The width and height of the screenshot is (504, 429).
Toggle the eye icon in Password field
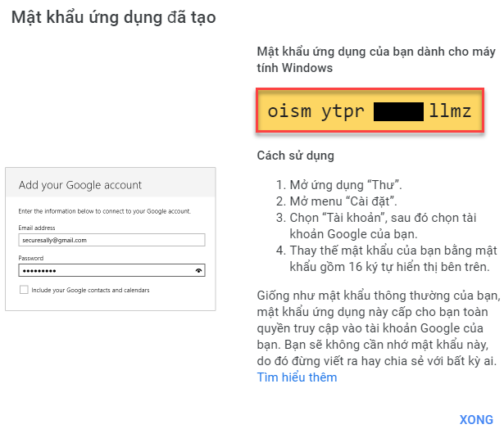tap(198, 270)
